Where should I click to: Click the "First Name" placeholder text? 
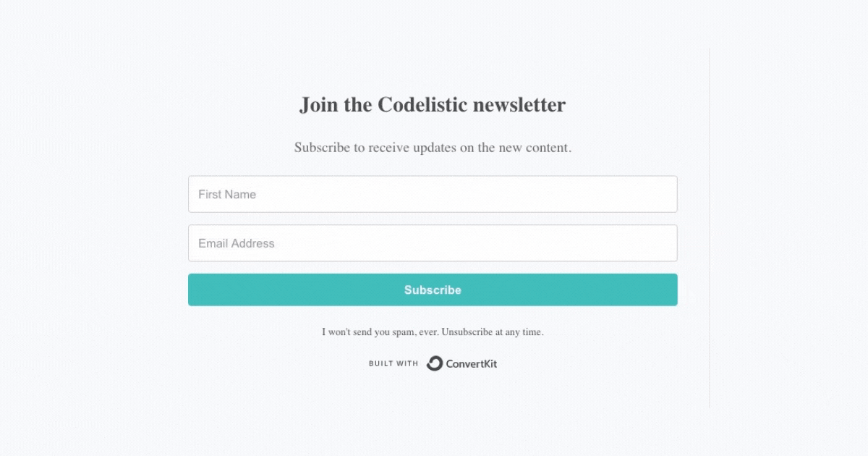point(227,194)
